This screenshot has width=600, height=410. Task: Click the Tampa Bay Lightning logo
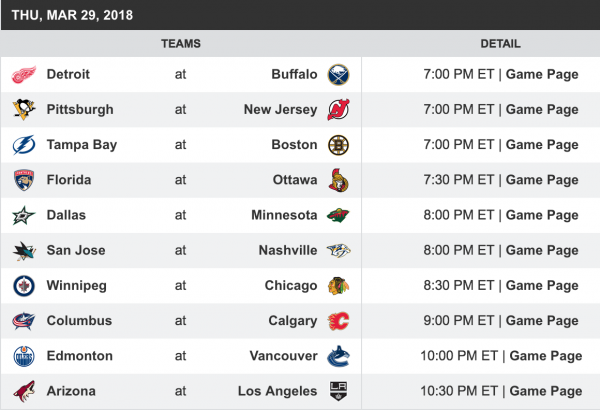[23, 145]
